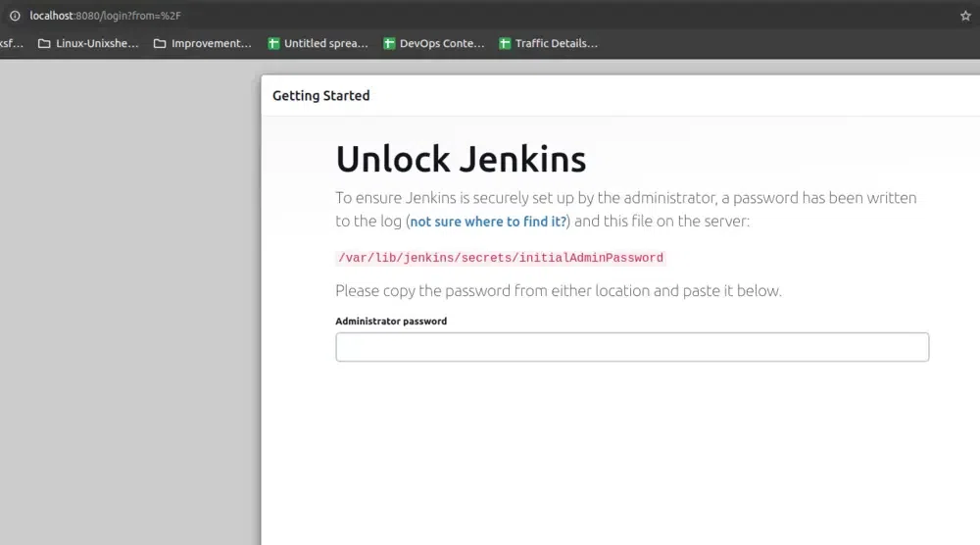The image size is (980, 545).
Task: Click the 'Administrator password' label
Action: (x=391, y=322)
